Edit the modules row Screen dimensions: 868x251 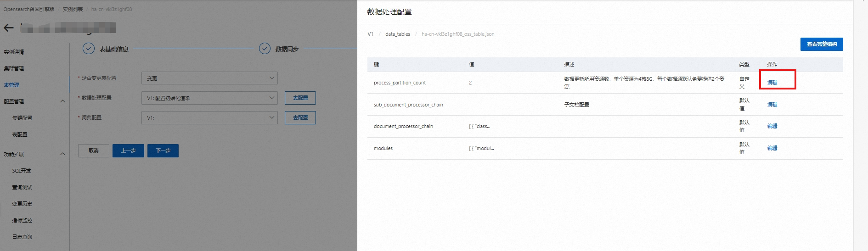pyautogui.click(x=772, y=148)
